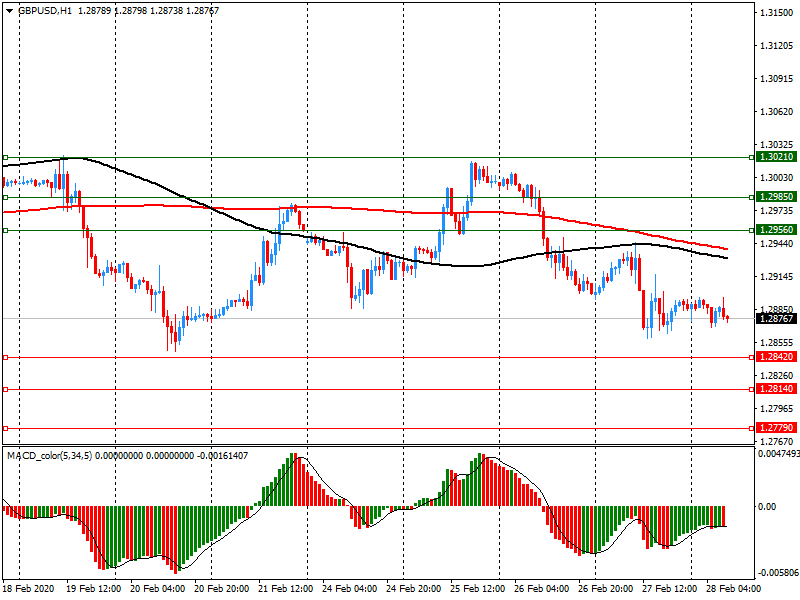The height and width of the screenshot is (600, 800).
Task: Select the 1.28420 red price label
Action: [776, 357]
